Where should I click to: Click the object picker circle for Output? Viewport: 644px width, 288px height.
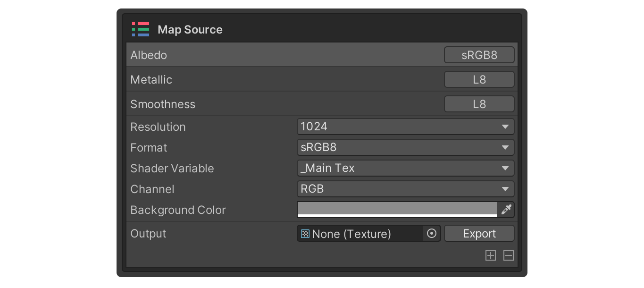coord(431,233)
